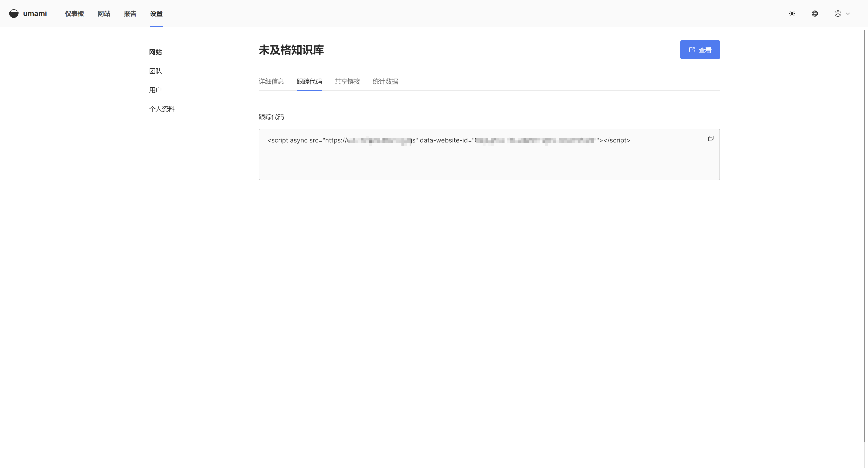Open 个人资料 profile settings
The image size is (868, 471).
tap(162, 109)
